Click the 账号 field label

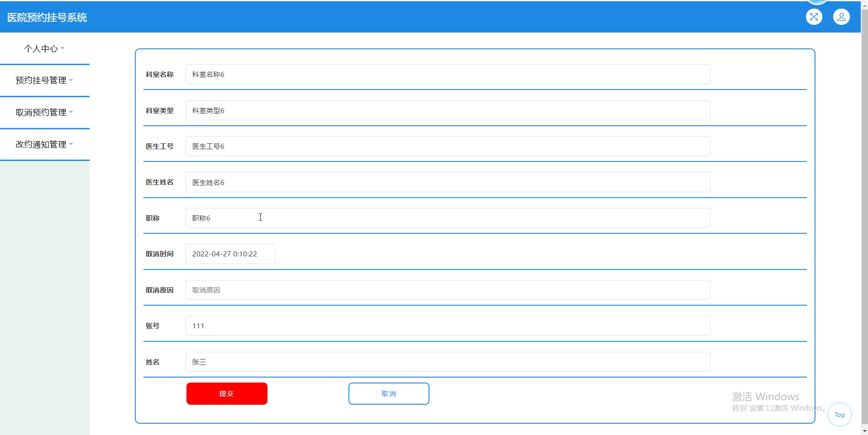153,326
